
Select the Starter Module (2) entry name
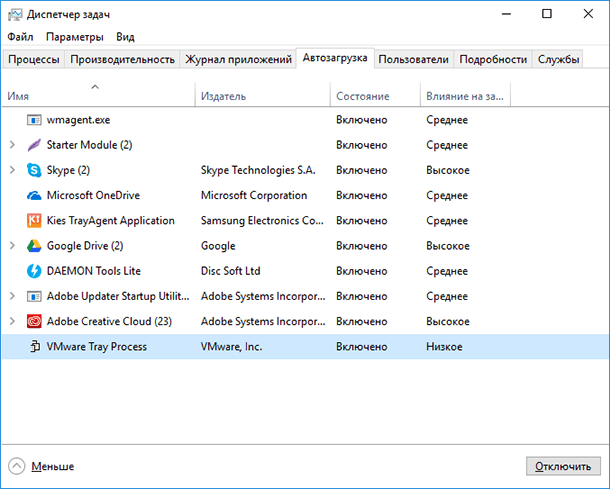click(x=89, y=145)
